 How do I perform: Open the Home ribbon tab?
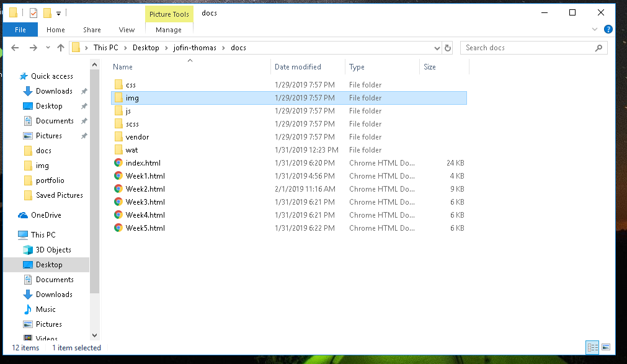pyautogui.click(x=56, y=30)
